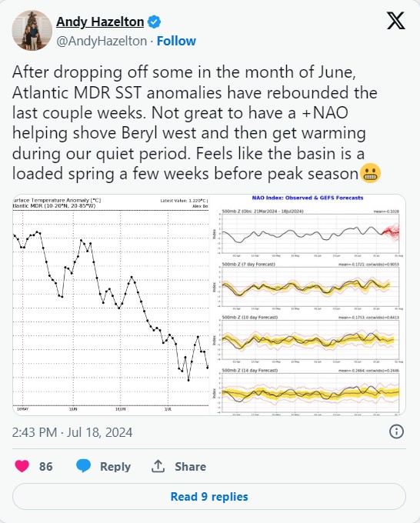The height and width of the screenshot is (523, 420).
Task: Open the @AndyHazelton handle link
Action: pyautogui.click(x=102, y=41)
